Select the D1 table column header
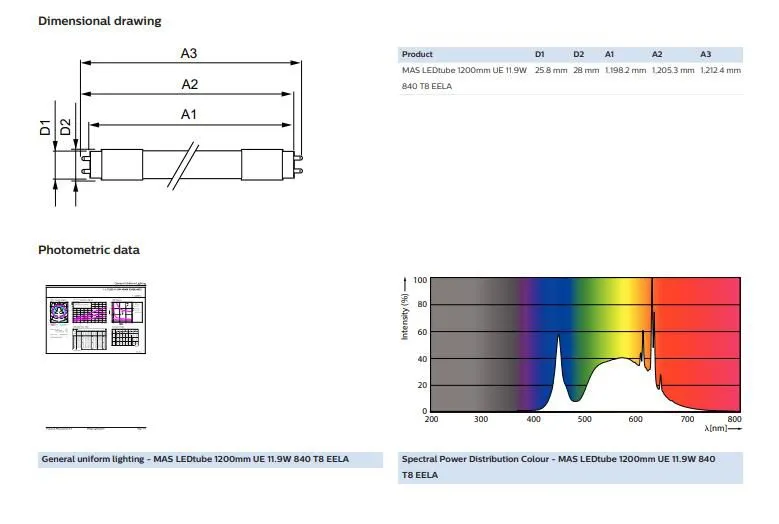779x524 pixels. tap(540, 54)
